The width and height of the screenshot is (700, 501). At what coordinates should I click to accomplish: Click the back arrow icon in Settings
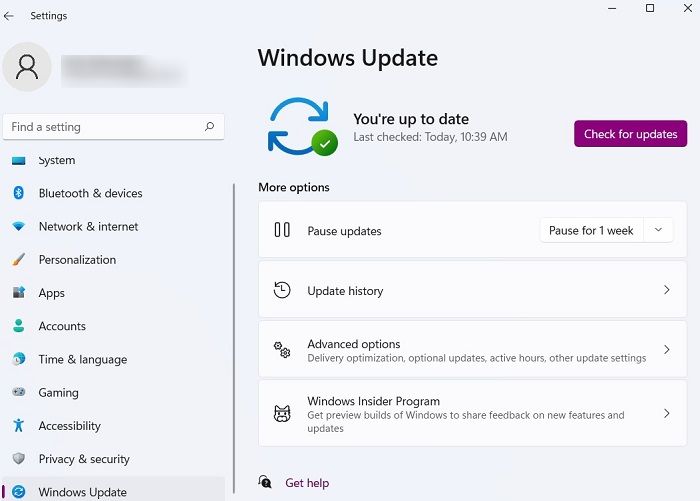[8, 16]
